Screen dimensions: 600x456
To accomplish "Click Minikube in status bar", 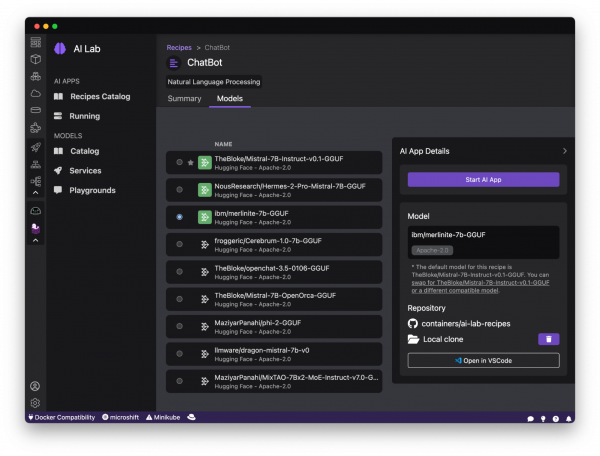I will pyautogui.click(x=163, y=417).
